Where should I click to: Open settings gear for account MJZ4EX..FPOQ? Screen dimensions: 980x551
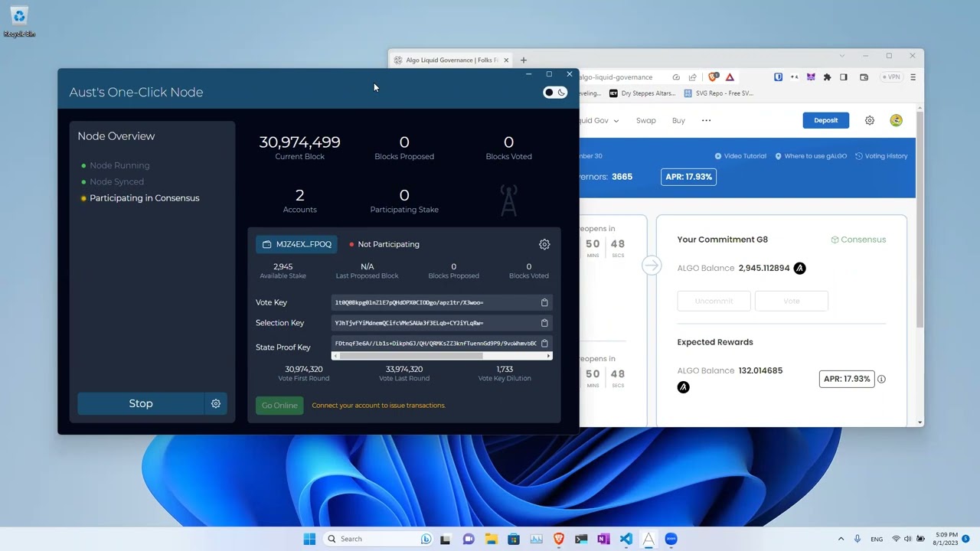coord(544,244)
